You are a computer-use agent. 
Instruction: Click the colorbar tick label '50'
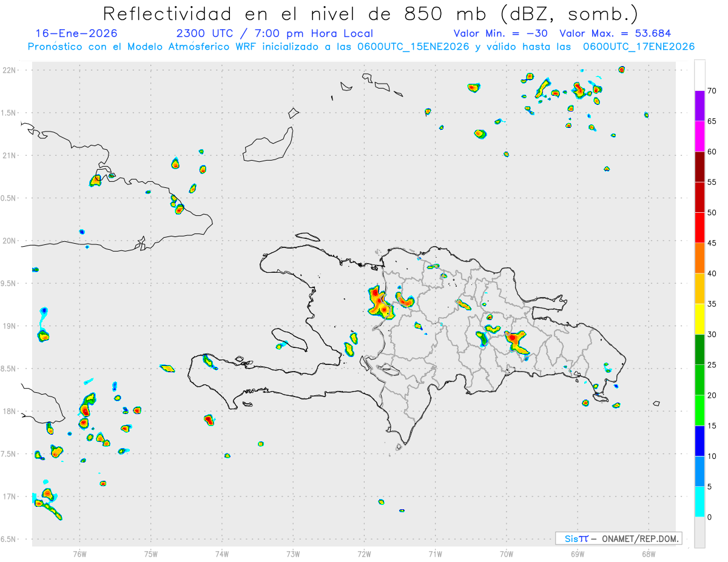coord(712,213)
